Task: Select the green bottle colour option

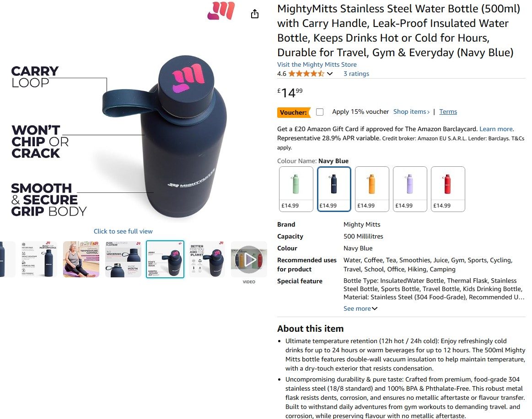Action: tap(296, 189)
